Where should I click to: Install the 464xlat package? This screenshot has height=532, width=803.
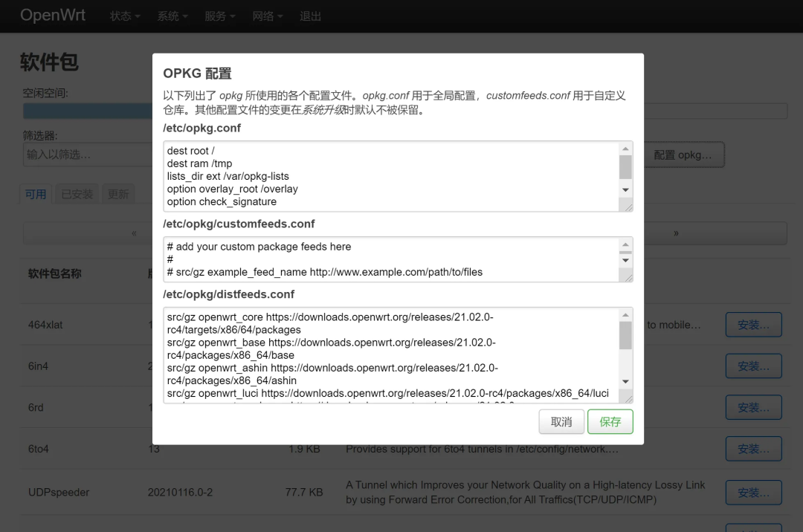[x=753, y=325]
